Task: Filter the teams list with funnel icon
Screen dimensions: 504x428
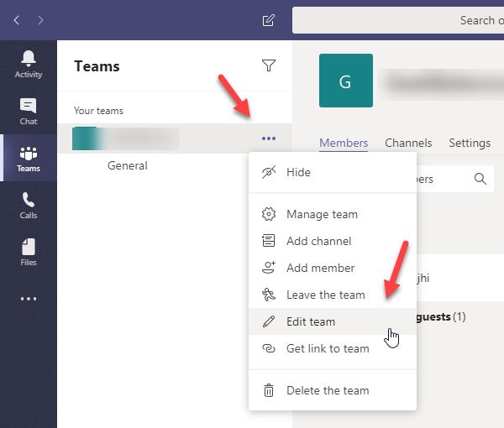Action: [269, 65]
